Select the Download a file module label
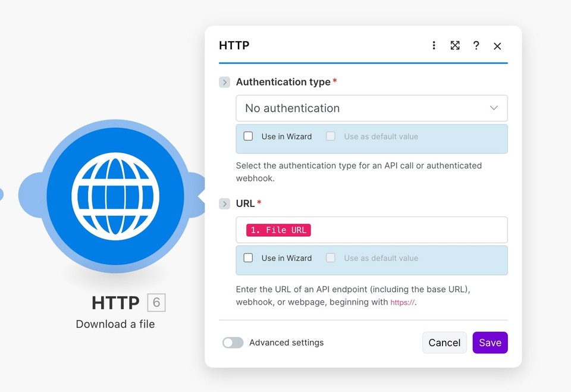 coord(115,324)
